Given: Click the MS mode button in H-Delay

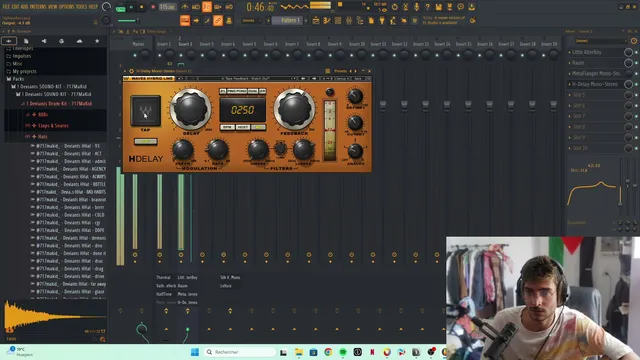Looking at the screenshot, I should pos(258,127).
